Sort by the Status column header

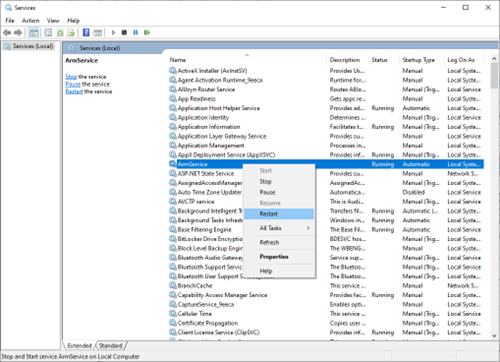point(384,60)
